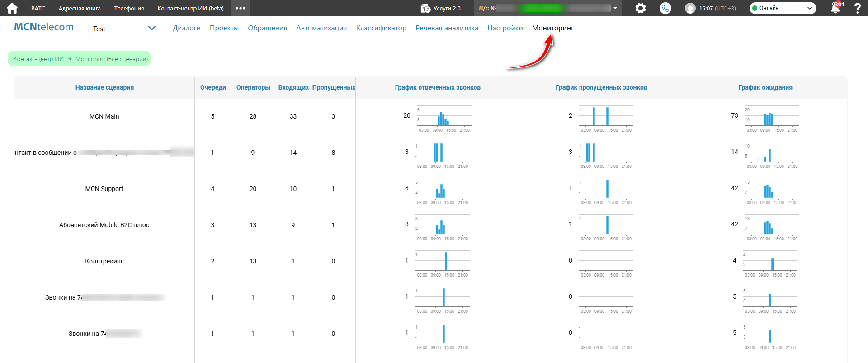Open the help question mark
868x363 pixels.
(x=857, y=8)
